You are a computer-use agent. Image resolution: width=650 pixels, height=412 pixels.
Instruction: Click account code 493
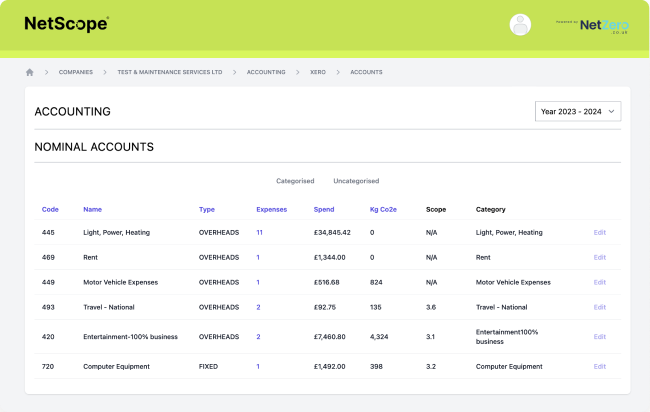click(48, 307)
